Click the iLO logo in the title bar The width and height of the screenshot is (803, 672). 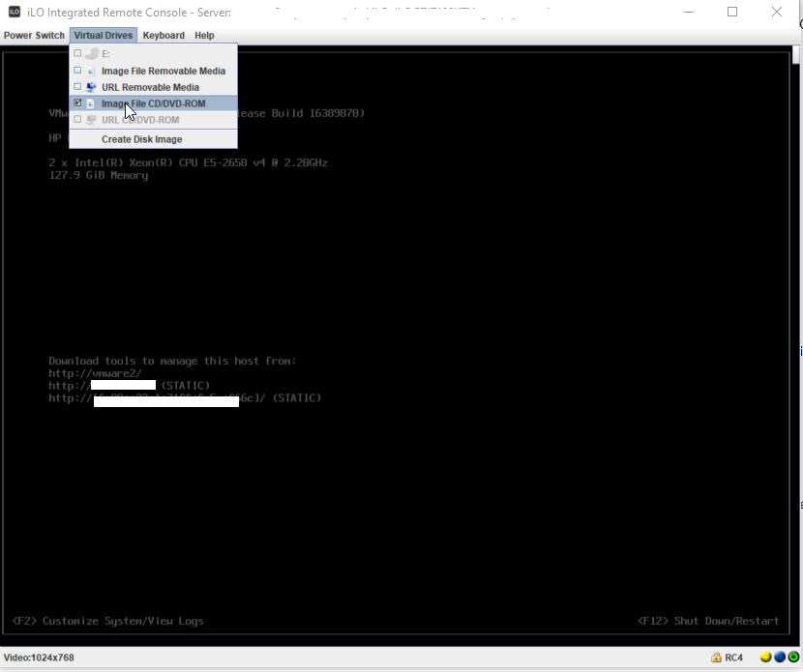tap(15, 12)
